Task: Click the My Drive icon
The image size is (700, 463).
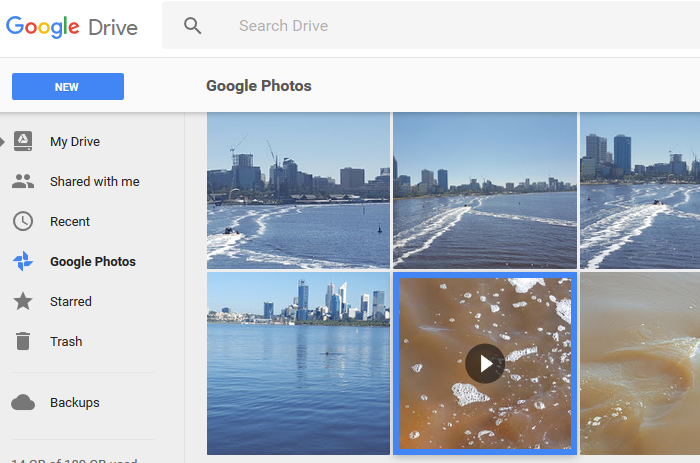Action: point(23,142)
